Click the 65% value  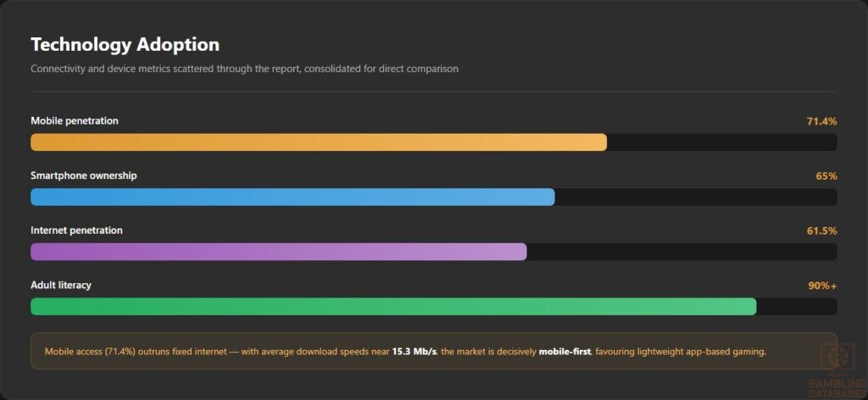click(x=826, y=176)
